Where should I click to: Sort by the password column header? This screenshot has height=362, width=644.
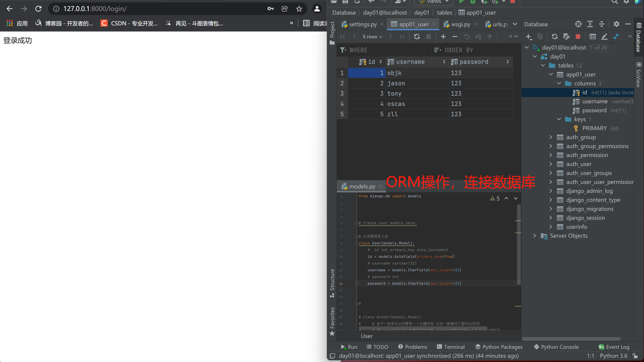coord(481,62)
